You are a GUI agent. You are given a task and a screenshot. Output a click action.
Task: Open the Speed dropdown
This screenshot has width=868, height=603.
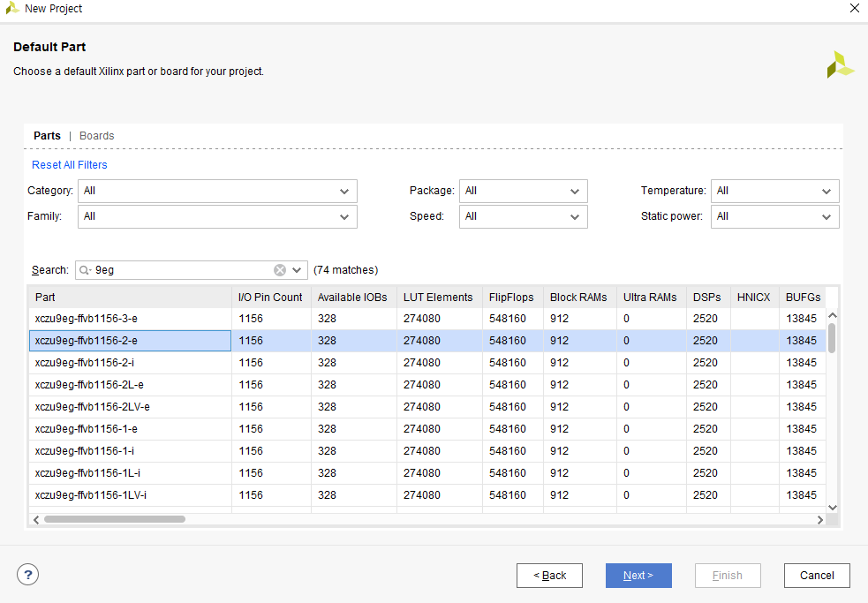tap(523, 216)
